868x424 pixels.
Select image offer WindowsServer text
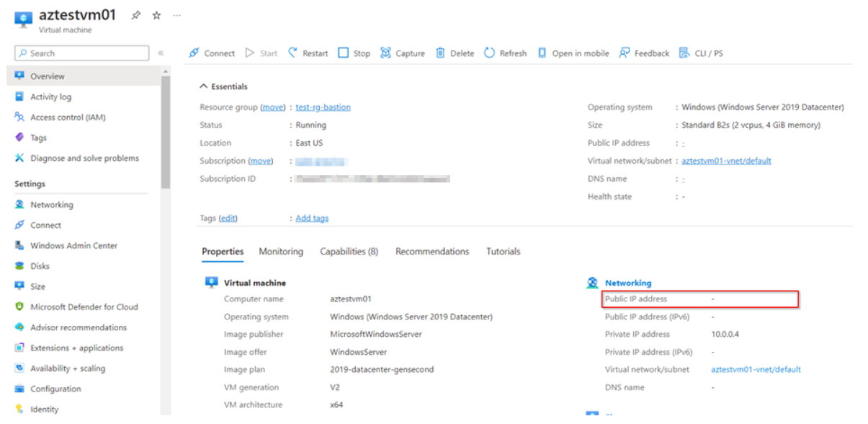tap(358, 353)
